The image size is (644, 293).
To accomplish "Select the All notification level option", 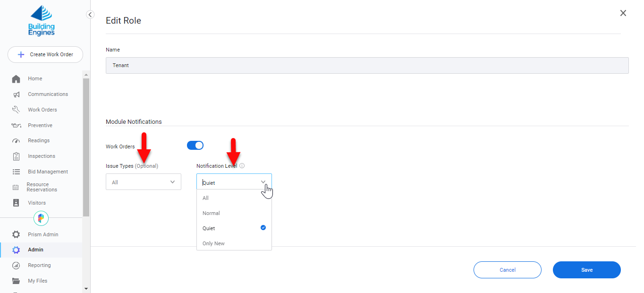I will click(x=234, y=198).
